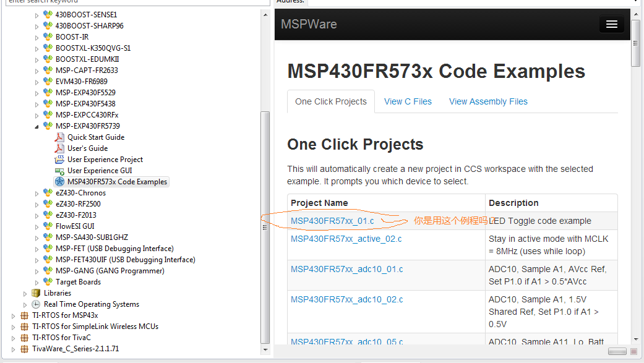Image resolution: width=644 pixels, height=363 pixels.
Task: Expand the BOOST-IR tree node
Action: [36, 37]
